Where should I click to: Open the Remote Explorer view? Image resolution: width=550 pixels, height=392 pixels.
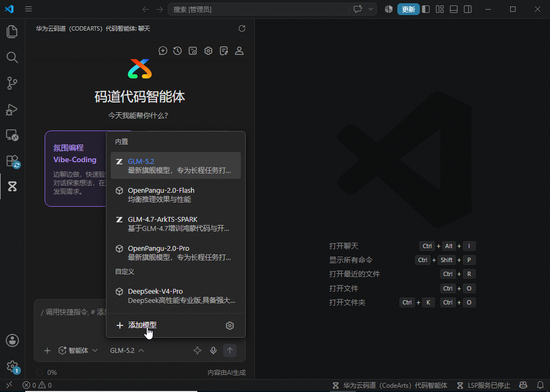(x=12, y=135)
